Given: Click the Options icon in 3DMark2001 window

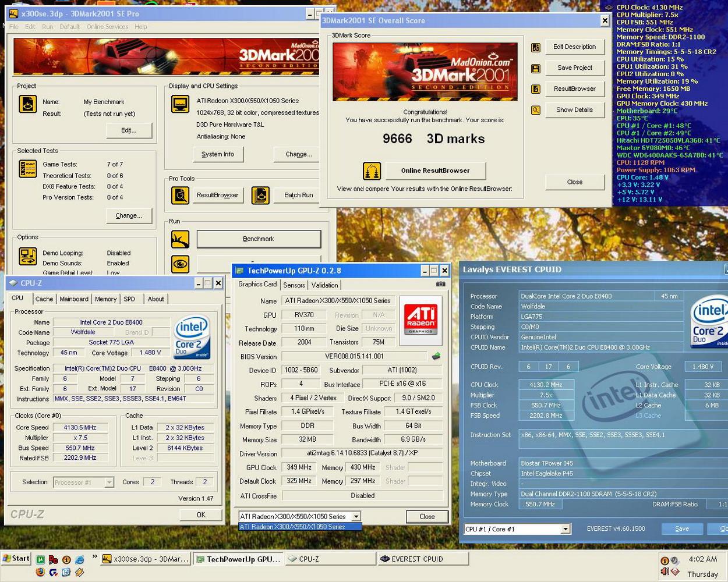Looking at the screenshot, I should coord(28,256).
